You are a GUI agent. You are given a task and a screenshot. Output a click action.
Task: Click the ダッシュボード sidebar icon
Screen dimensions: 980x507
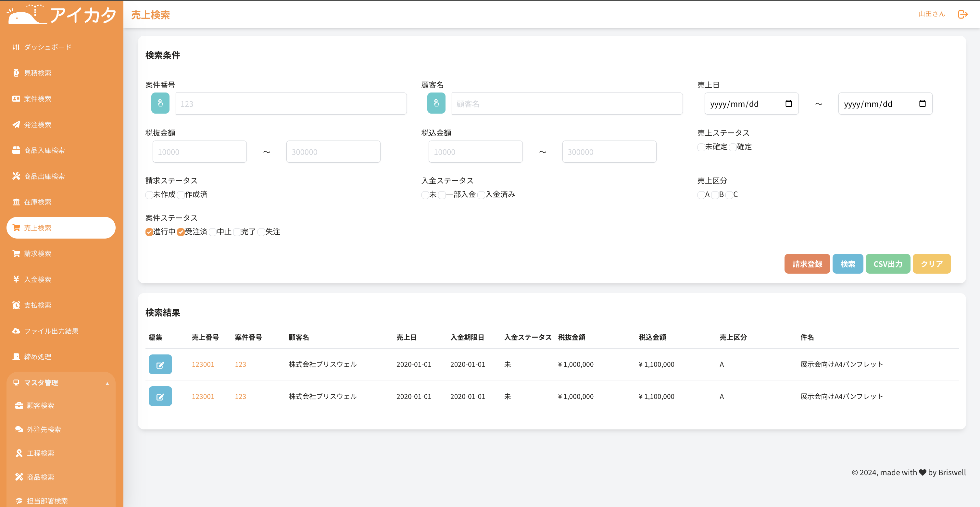pyautogui.click(x=16, y=47)
